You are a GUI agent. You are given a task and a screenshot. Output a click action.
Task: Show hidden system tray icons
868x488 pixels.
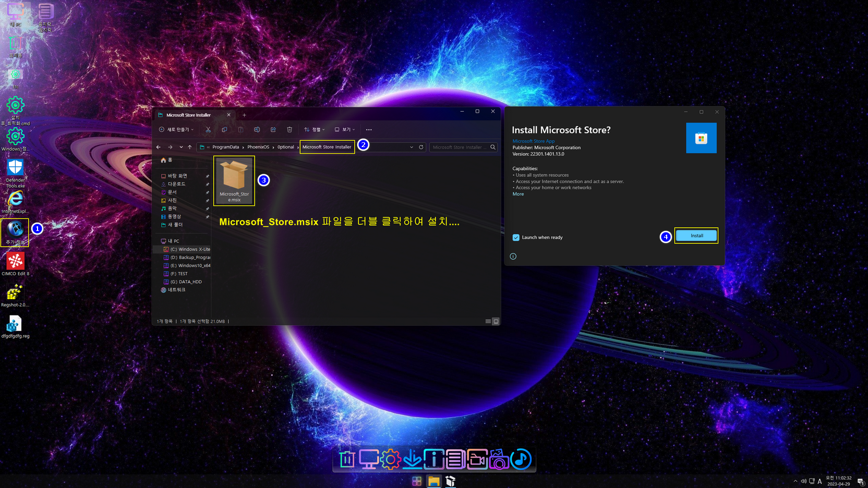coord(795,481)
